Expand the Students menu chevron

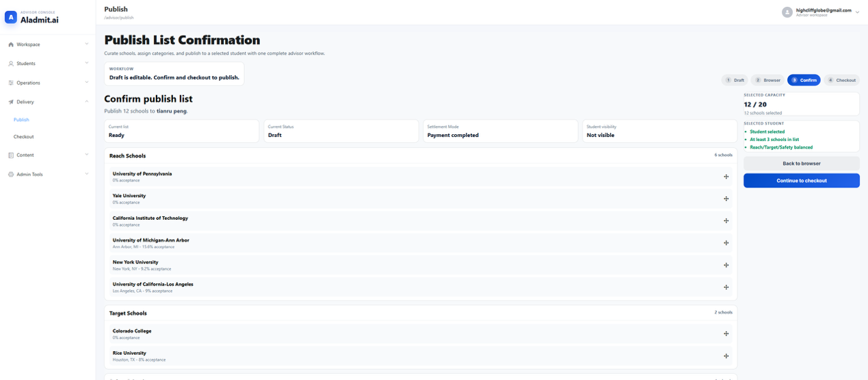pos(87,64)
